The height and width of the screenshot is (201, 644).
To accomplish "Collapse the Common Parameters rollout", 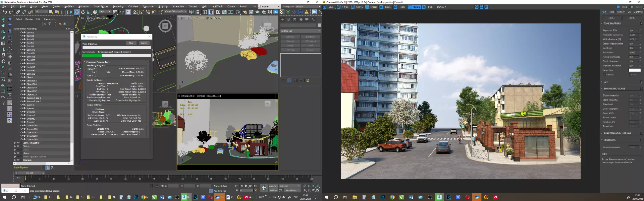I will tap(85, 62).
